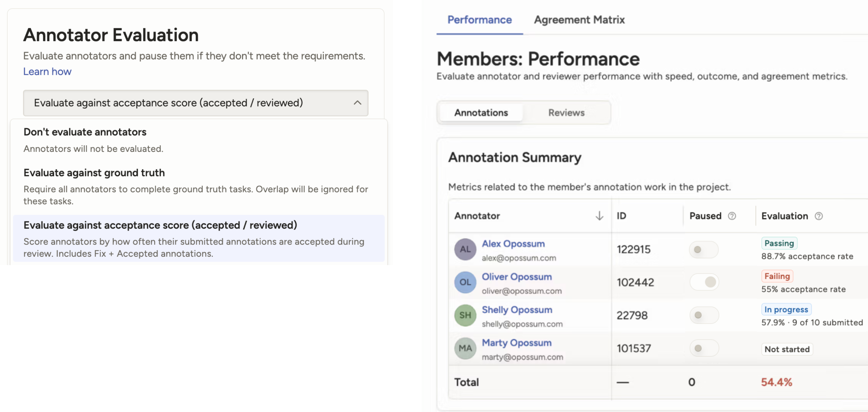Screen dimensions: 868x412
Task: Click Marty Opossum's MA avatar
Action: pyautogui.click(x=465, y=348)
